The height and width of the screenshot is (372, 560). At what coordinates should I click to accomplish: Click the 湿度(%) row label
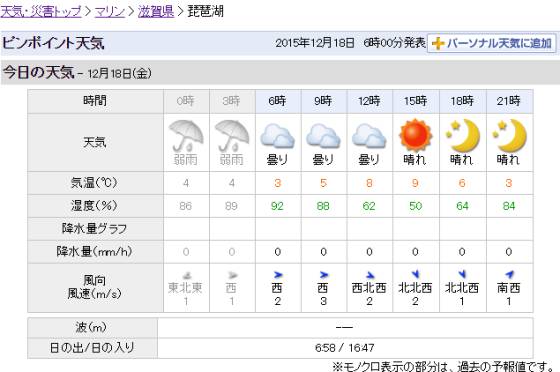click(x=95, y=206)
